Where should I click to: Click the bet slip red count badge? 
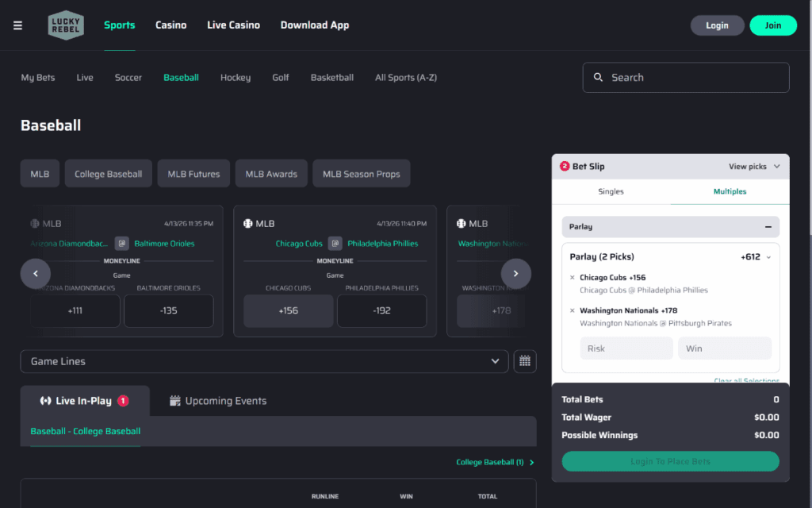(x=565, y=166)
